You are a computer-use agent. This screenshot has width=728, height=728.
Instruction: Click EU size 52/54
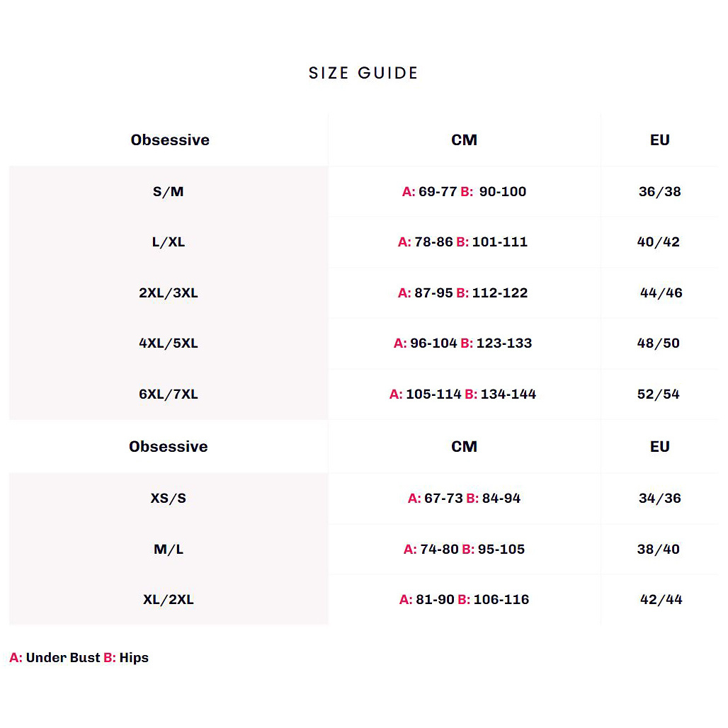pyautogui.click(x=659, y=394)
